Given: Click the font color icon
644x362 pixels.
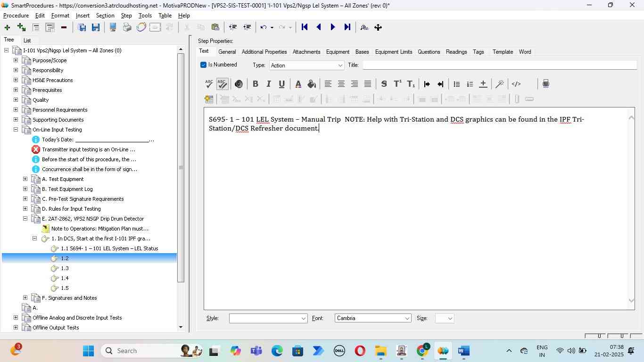Looking at the screenshot, I should click(298, 84).
